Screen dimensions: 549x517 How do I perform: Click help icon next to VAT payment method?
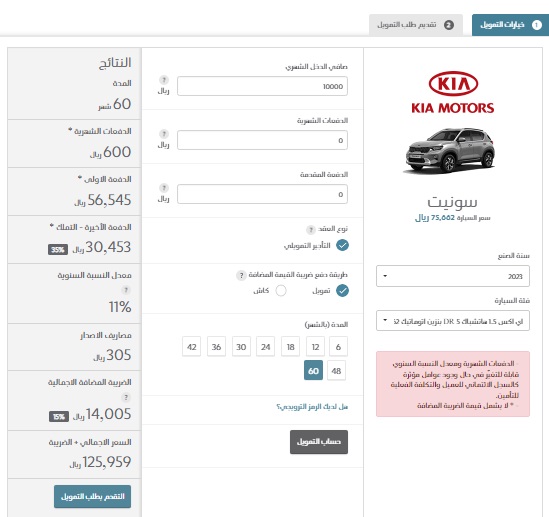[241, 275]
